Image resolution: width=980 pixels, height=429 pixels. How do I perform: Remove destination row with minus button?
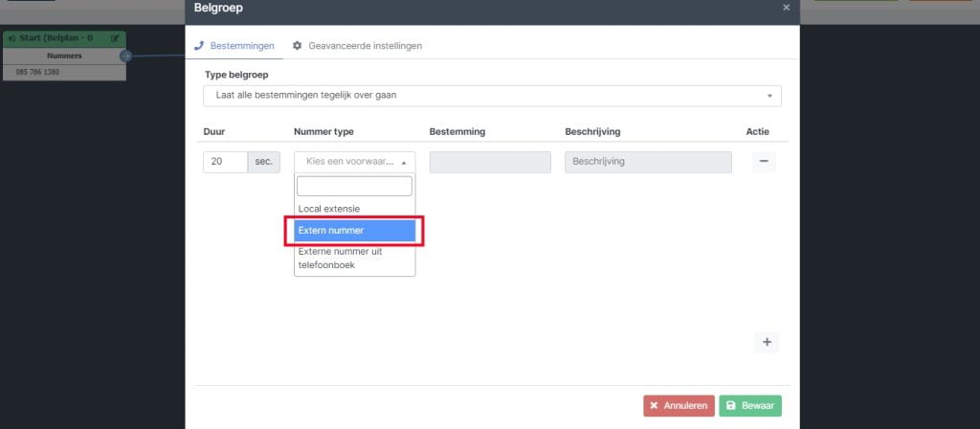point(764,161)
